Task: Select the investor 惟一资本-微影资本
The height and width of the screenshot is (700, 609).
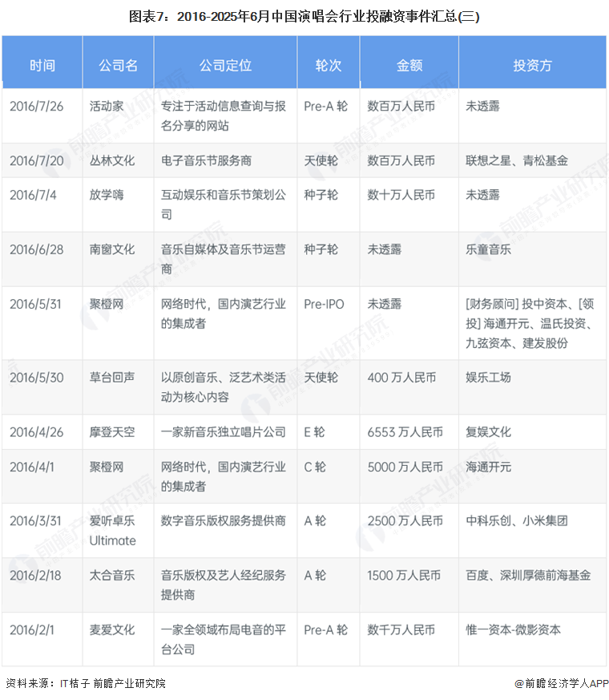Action: (x=513, y=630)
